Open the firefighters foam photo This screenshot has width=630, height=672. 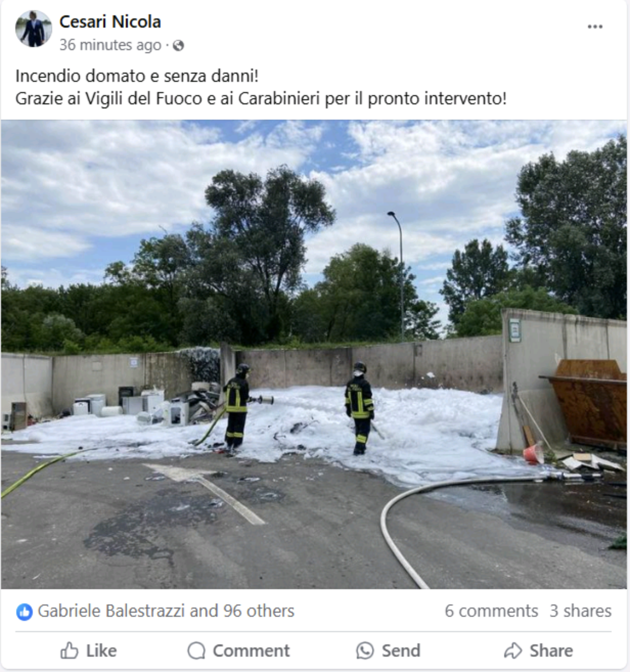314,354
